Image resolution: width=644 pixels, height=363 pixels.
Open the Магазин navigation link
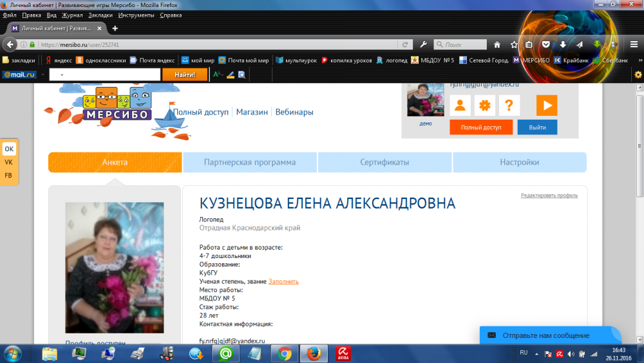pyautogui.click(x=252, y=112)
